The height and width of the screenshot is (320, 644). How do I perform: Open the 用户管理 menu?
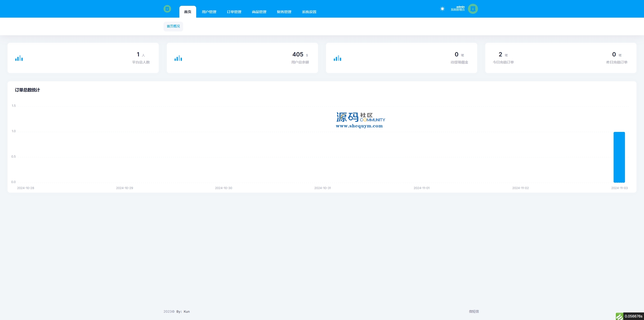(x=209, y=12)
